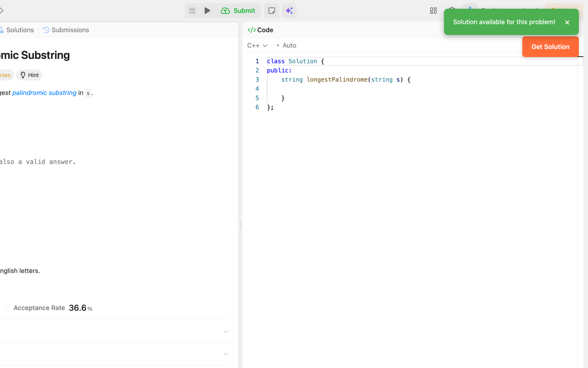The image size is (588, 368).
Task: Click the lightbulb icon on Hint
Action: [x=23, y=75]
